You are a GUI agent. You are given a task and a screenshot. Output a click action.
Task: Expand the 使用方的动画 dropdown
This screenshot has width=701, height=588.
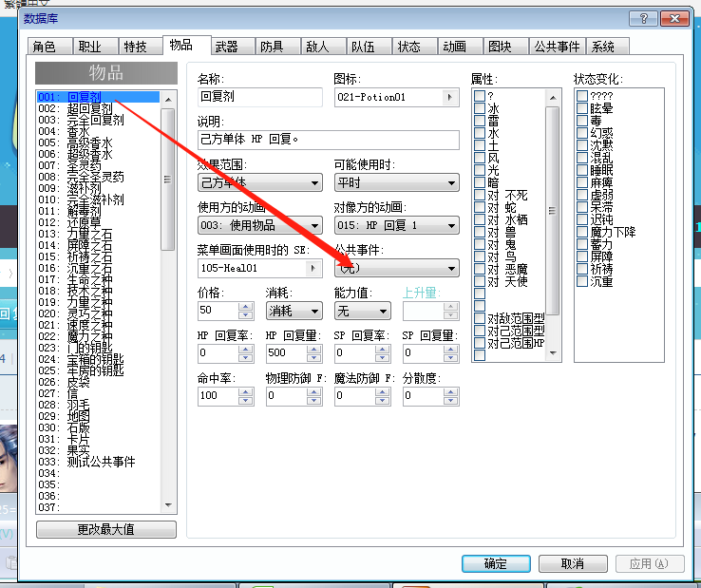(260, 225)
